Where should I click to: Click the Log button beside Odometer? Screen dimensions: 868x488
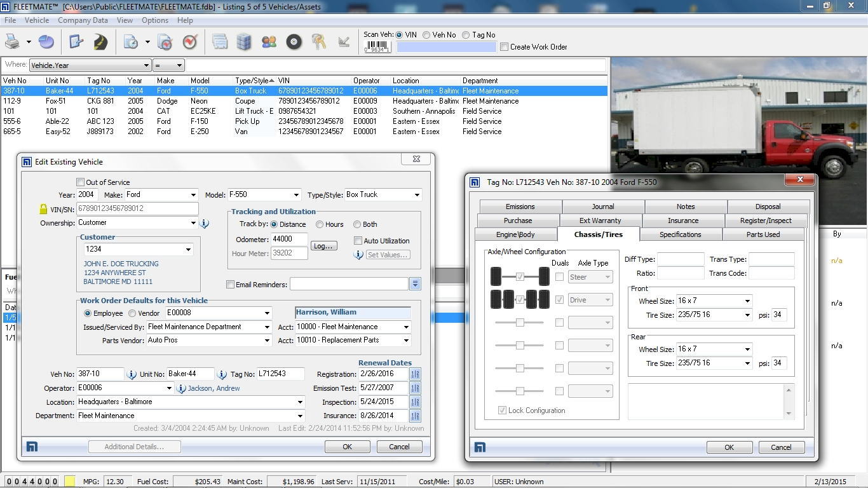point(323,245)
